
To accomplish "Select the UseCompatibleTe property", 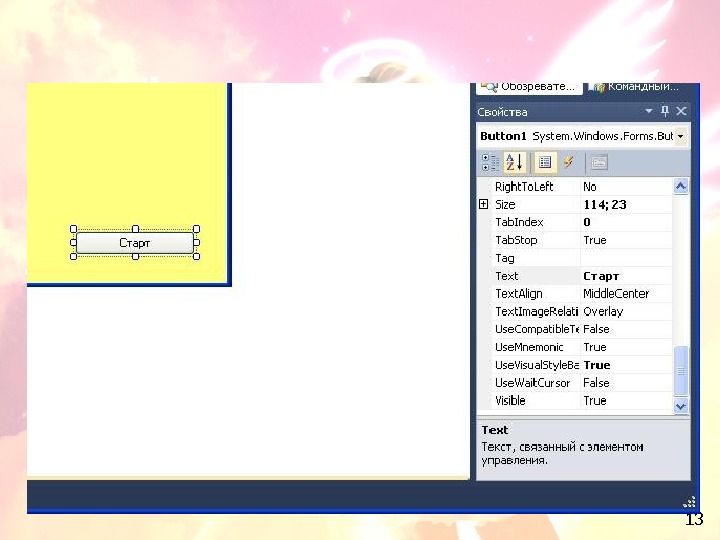I will (536, 329).
